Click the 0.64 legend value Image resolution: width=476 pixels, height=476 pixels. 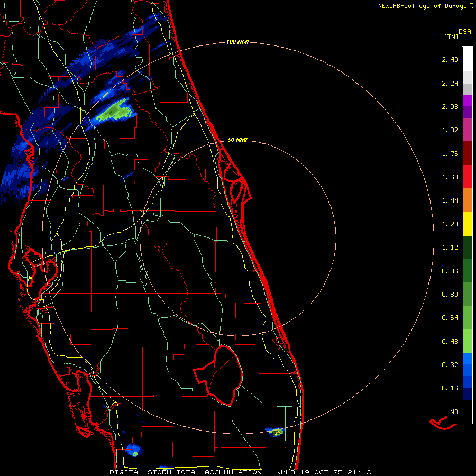point(450,318)
